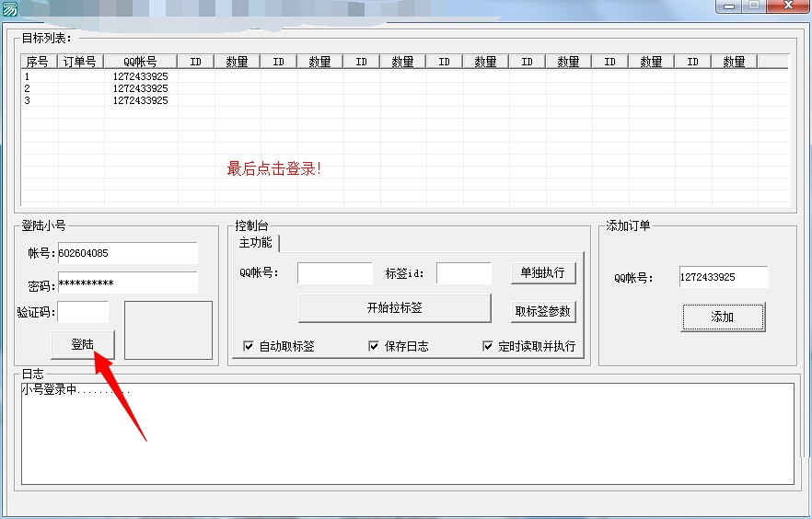Select the 主功能 tab
This screenshot has width=812, height=519.
pos(256,243)
